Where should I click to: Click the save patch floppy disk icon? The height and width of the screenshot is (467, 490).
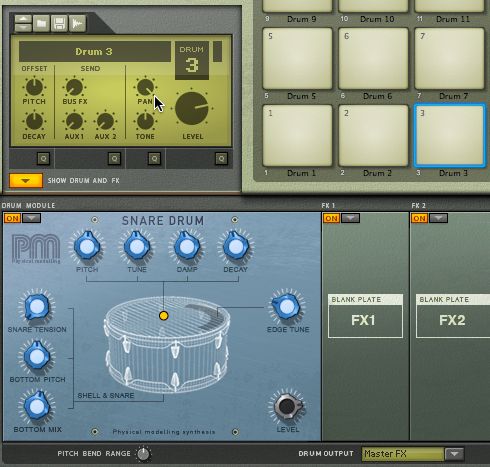(59, 23)
